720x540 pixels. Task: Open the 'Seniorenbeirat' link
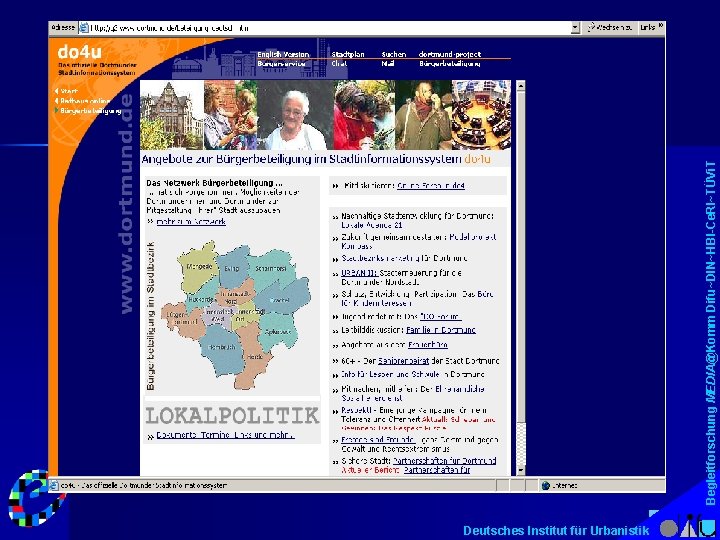pos(404,361)
